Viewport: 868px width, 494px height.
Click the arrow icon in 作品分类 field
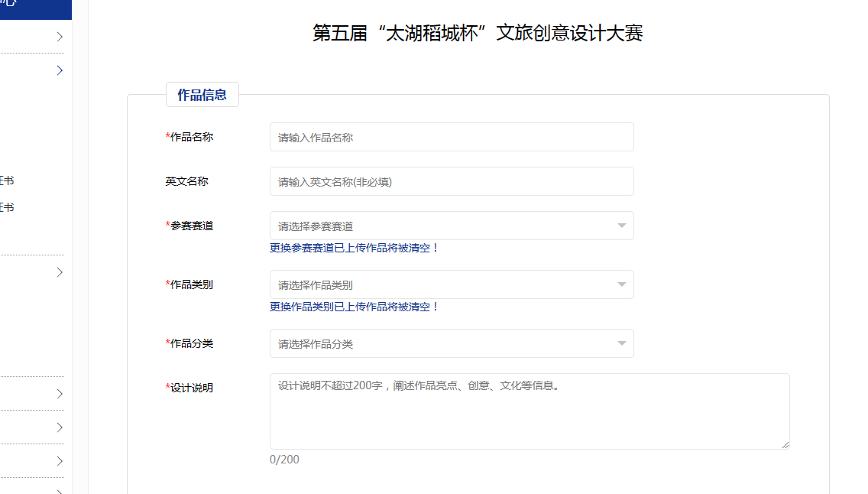(x=622, y=344)
